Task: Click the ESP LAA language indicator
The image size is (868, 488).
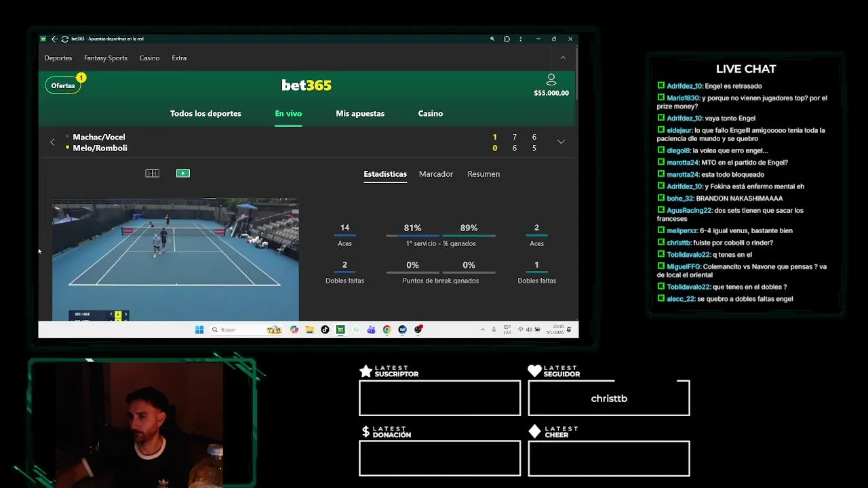Action: click(x=508, y=329)
